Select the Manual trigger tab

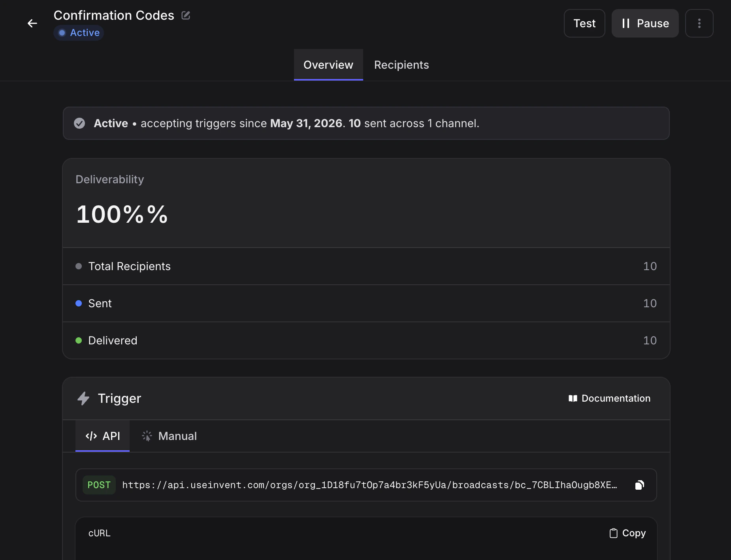[x=169, y=436]
